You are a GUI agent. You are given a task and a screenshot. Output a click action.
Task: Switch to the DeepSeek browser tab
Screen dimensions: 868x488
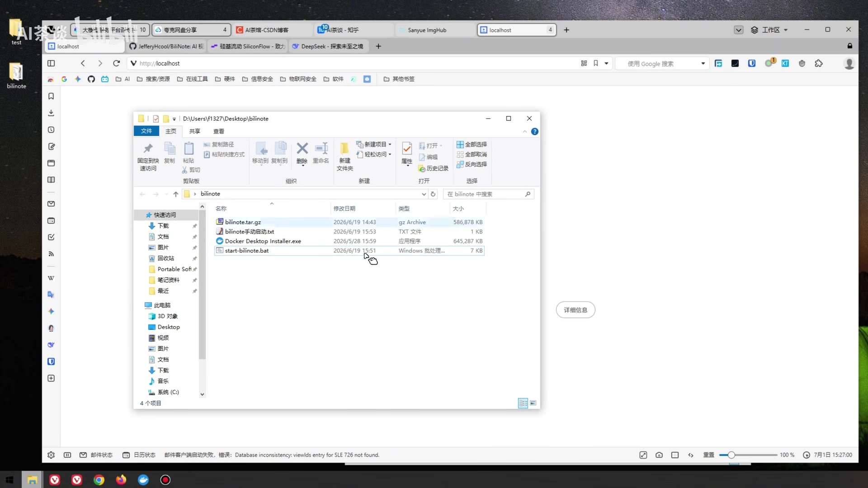coord(329,46)
